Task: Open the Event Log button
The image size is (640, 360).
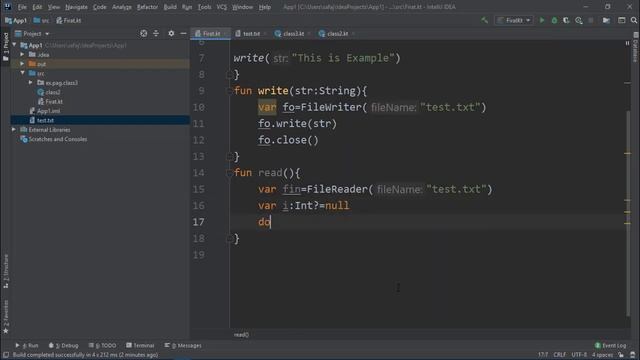Action: click(610, 345)
